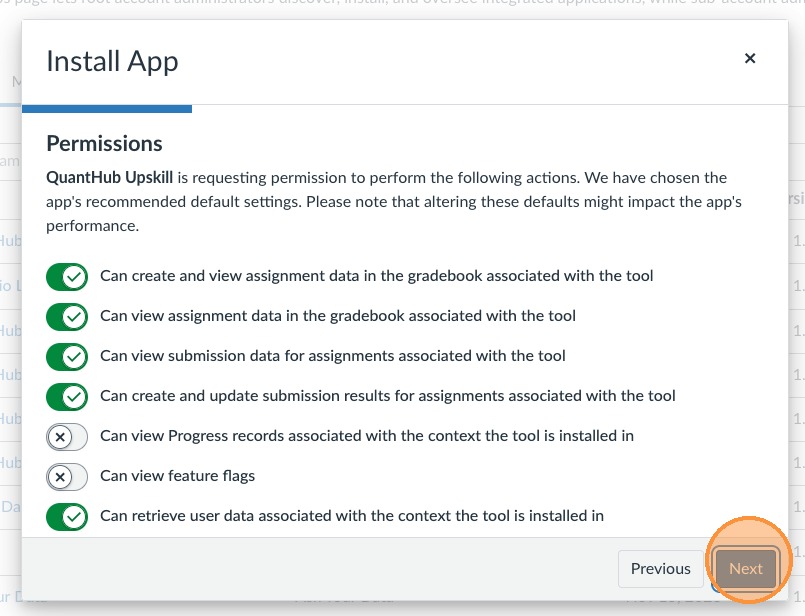Click the "Can view submission data" label text
The image size is (805, 616).
coord(332,356)
